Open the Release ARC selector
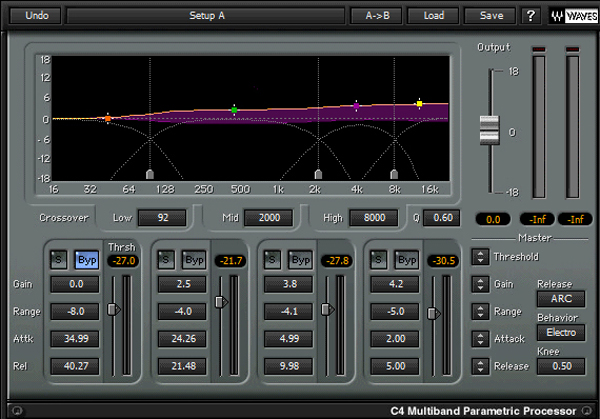Image resolution: width=600 pixels, height=419 pixels. (x=561, y=298)
